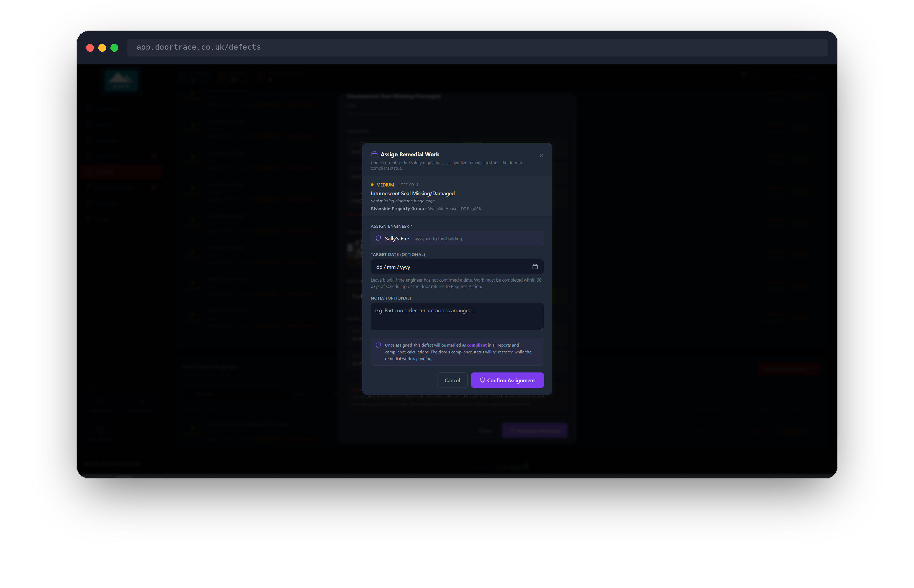
Task: Click the 'Riverside House' building text
Action: [442, 209]
